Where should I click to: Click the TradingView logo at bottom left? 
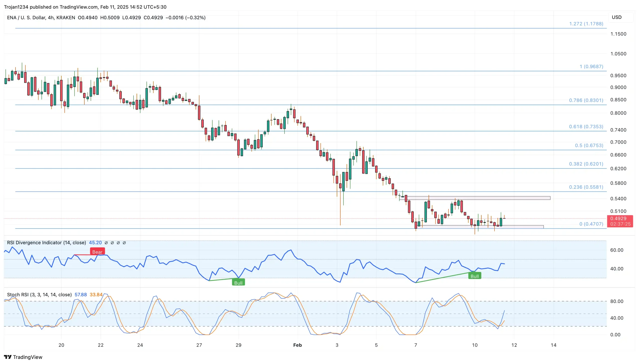(x=23, y=357)
